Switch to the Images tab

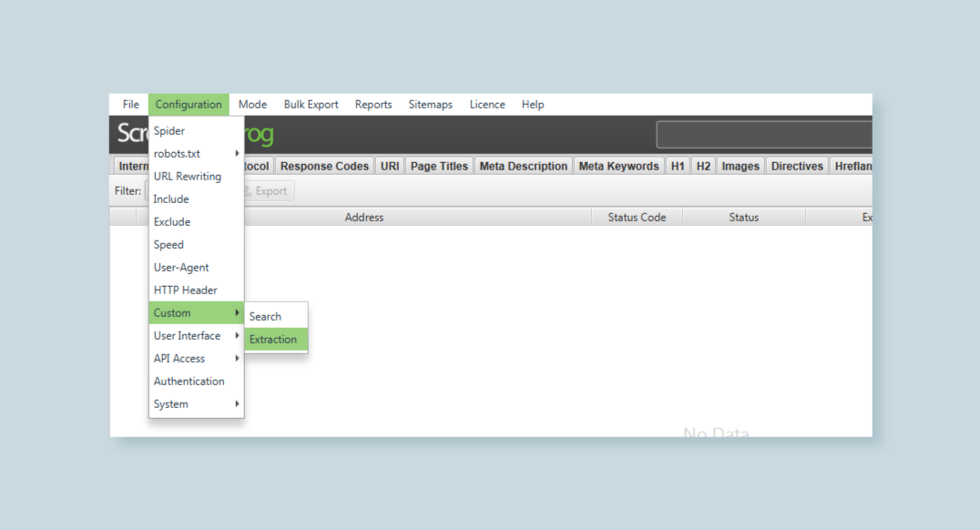[740, 167]
